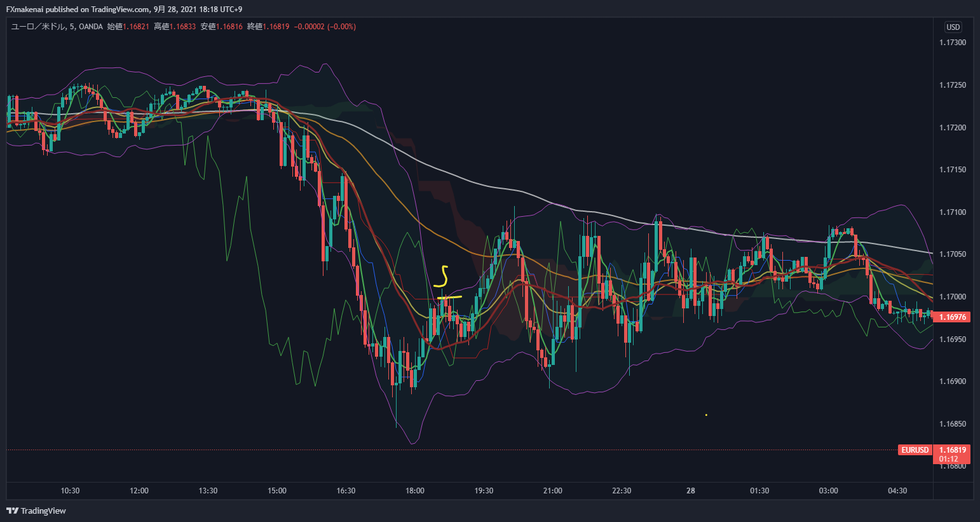
Task: Click the 高値 1.16833 high value
Action: click(175, 27)
